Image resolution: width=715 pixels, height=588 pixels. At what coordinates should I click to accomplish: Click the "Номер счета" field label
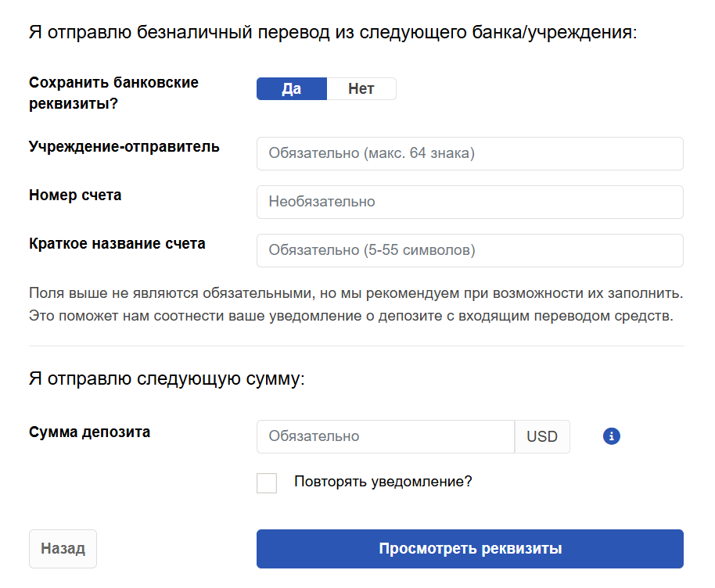click(x=75, y=195)
